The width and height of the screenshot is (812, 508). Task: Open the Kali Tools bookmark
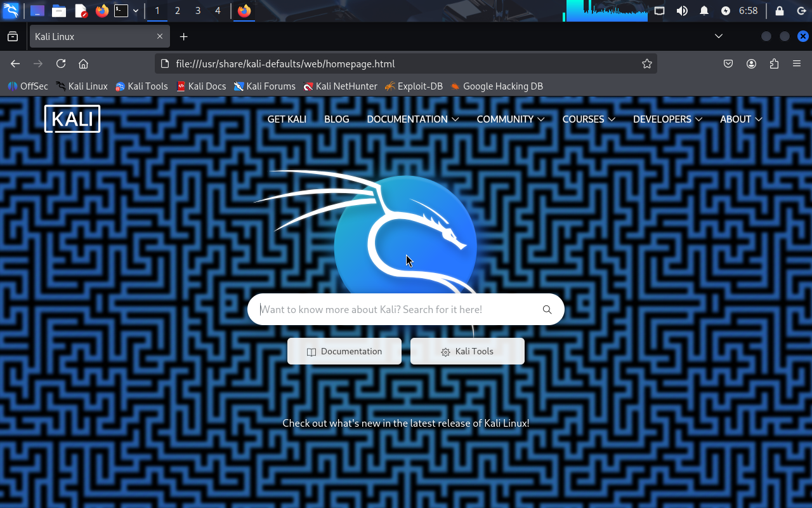coord(141,86)
